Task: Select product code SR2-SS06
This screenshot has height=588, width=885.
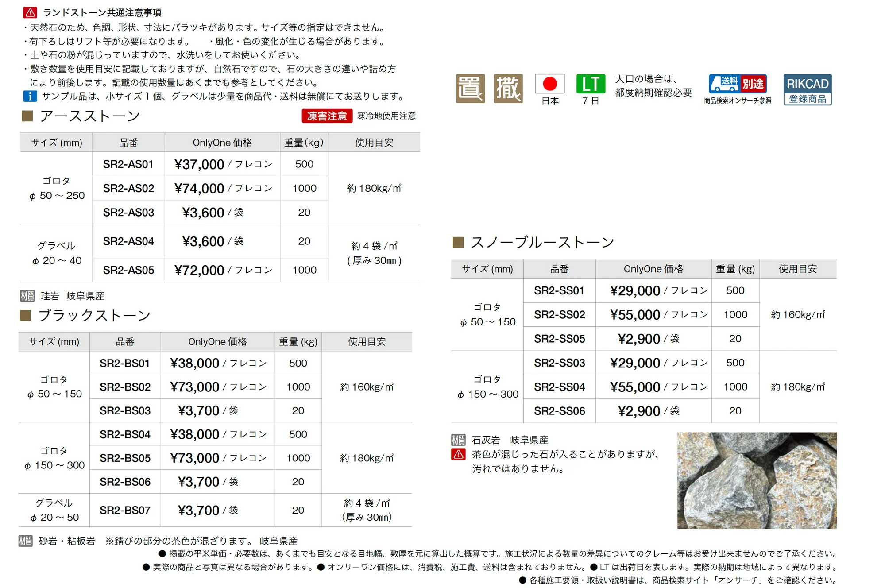Action: [560, 411]
